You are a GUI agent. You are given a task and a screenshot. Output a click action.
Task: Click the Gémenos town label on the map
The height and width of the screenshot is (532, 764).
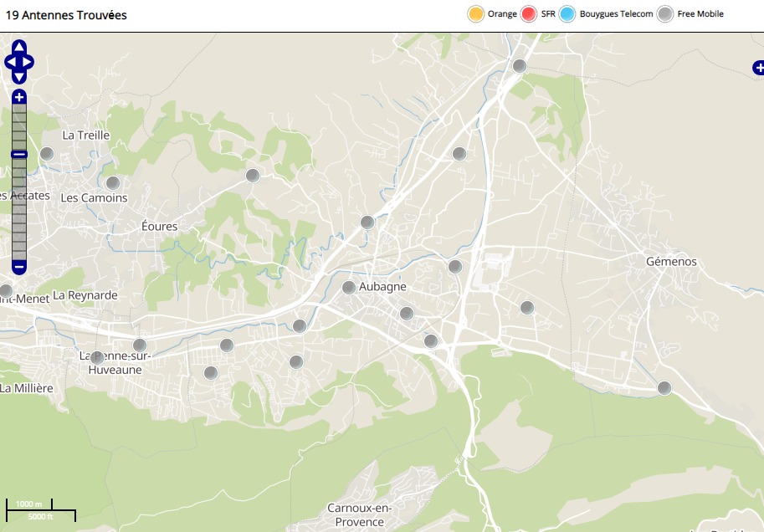click(x=671, y=262)
